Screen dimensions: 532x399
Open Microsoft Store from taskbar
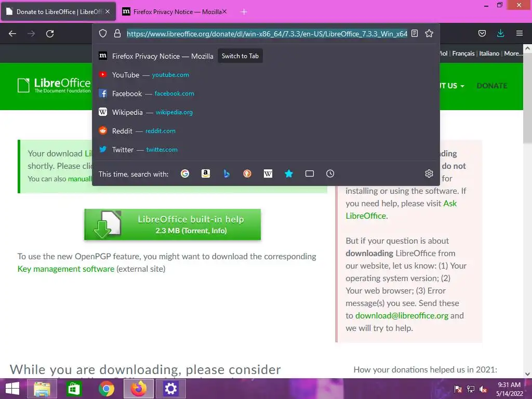[74, 389]
